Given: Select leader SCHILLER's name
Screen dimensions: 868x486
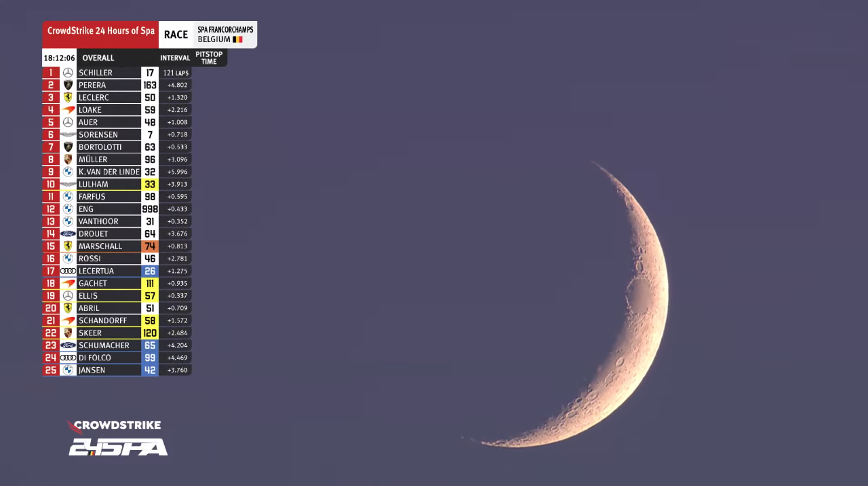Looking at the screenshot, I should coord(96,73).
